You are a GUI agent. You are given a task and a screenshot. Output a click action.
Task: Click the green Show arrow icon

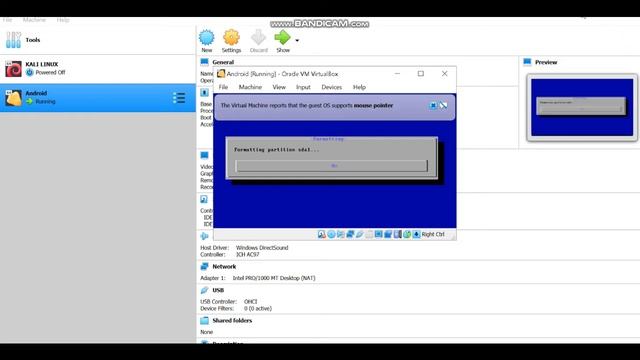click(x=282, y=38)
